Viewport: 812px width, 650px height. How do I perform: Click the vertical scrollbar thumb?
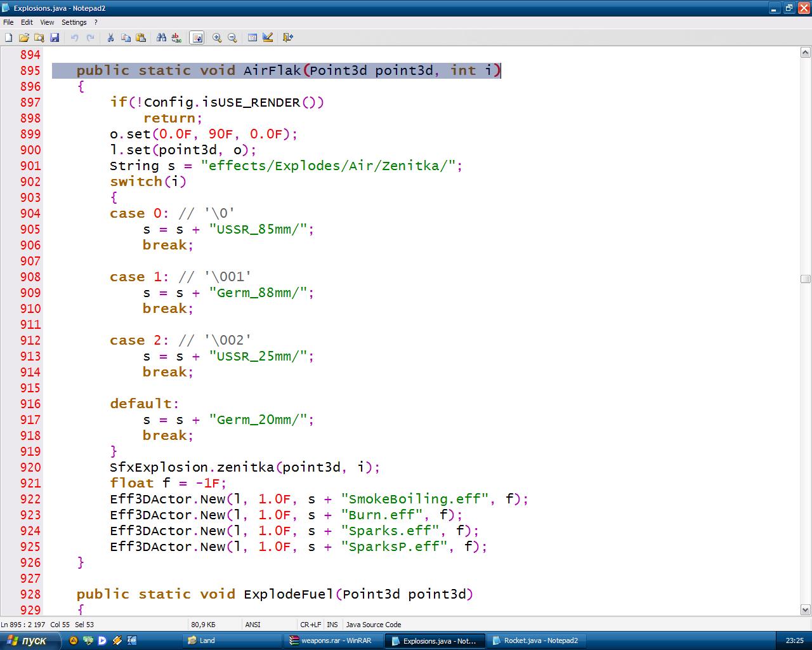806,279
